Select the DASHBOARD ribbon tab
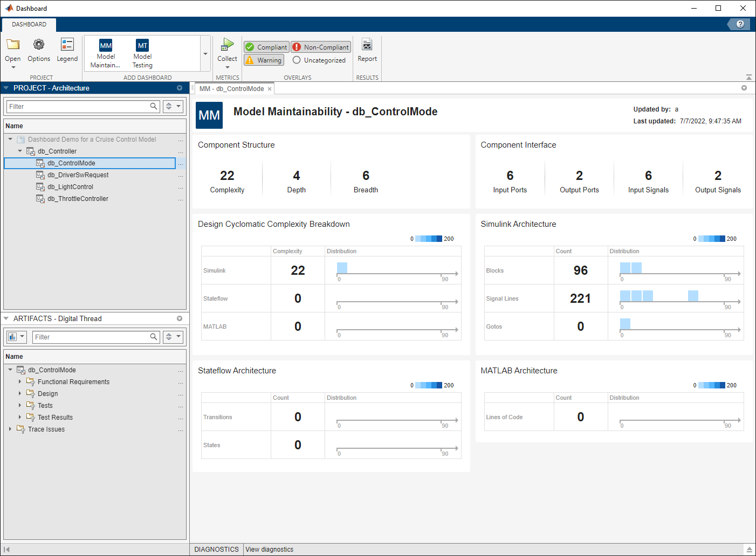The height and width of the screenshot is (556, 756). (x=29, y=24)
